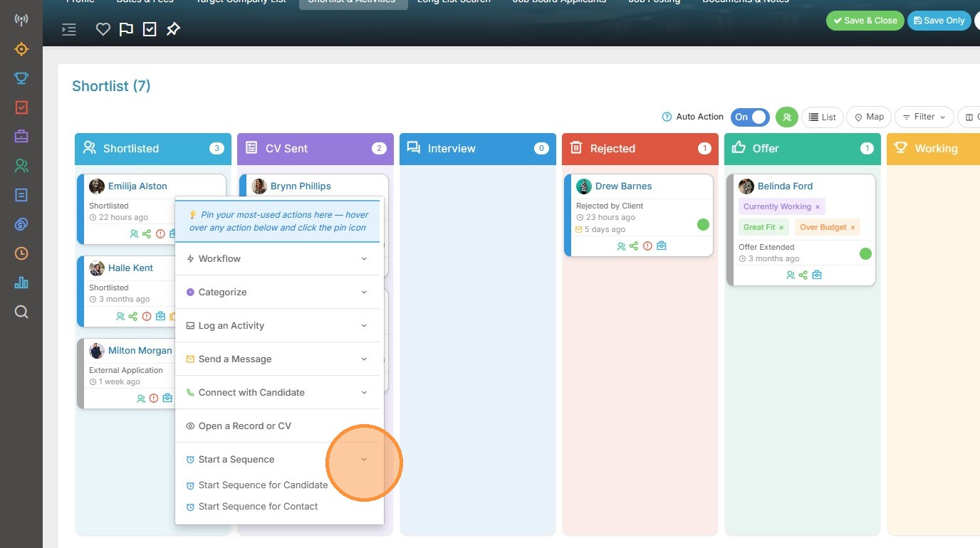
Task: Open the dollar coin sidebar icon
Action: (21, 224)
